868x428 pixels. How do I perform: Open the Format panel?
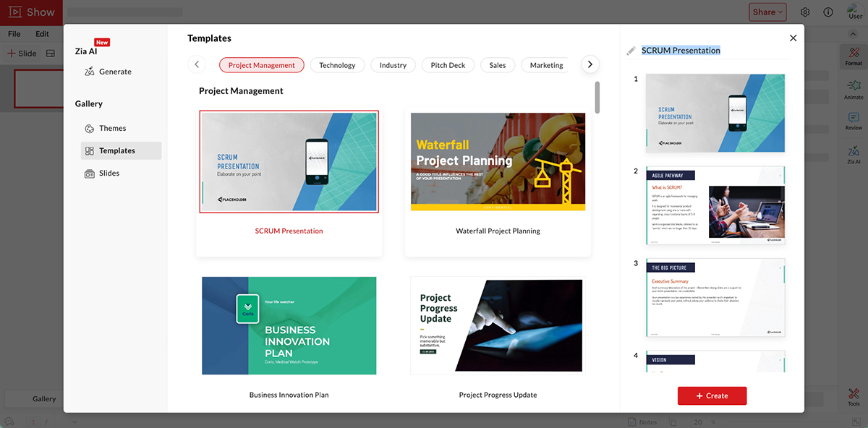click(854, 56)
